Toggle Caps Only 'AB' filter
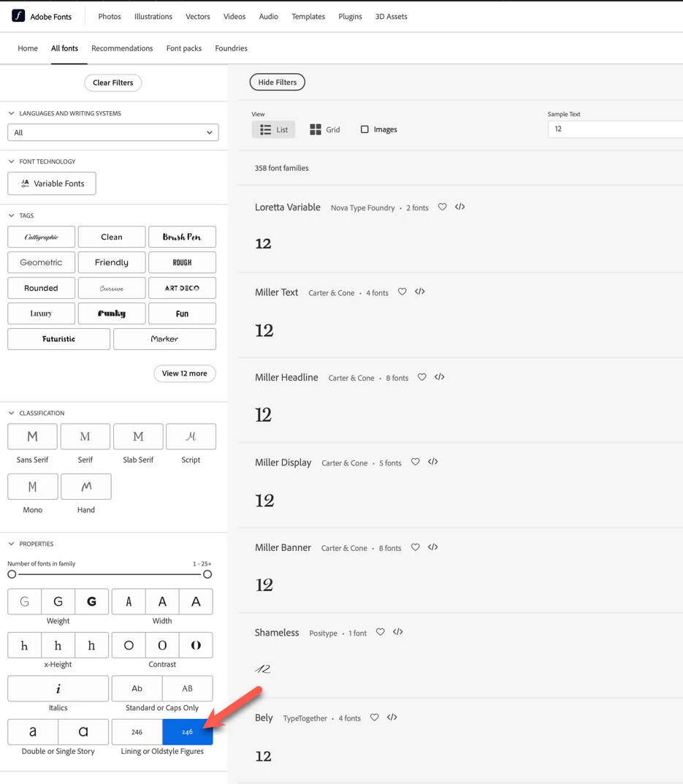The width and height of the screenshot is (683, 784). point(188,688)
